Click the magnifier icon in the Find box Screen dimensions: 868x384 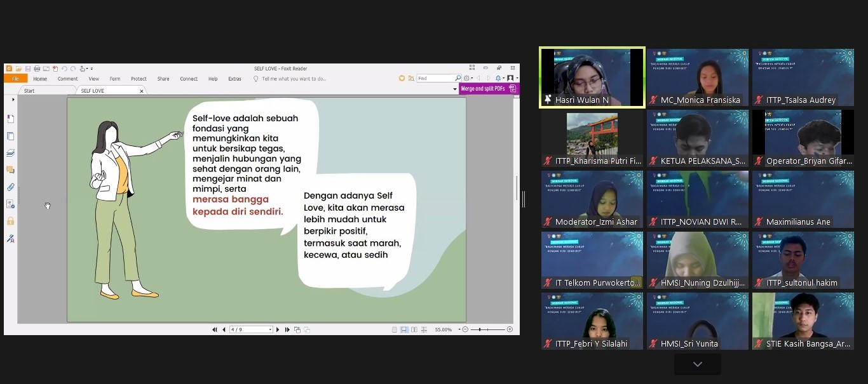pyautogui.click(x=458, y=78)
